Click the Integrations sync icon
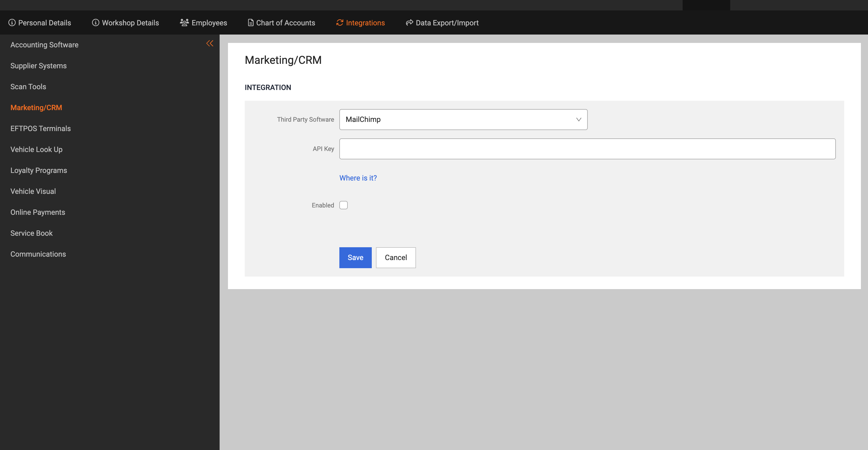The height and width of the screenshot is (450, 868). (340, 22)
